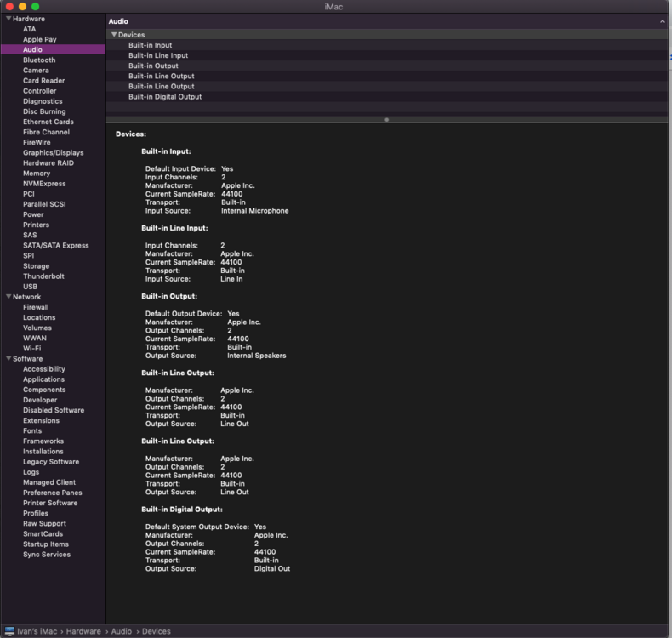Collapse the Network category triangle

click(8, 297)
